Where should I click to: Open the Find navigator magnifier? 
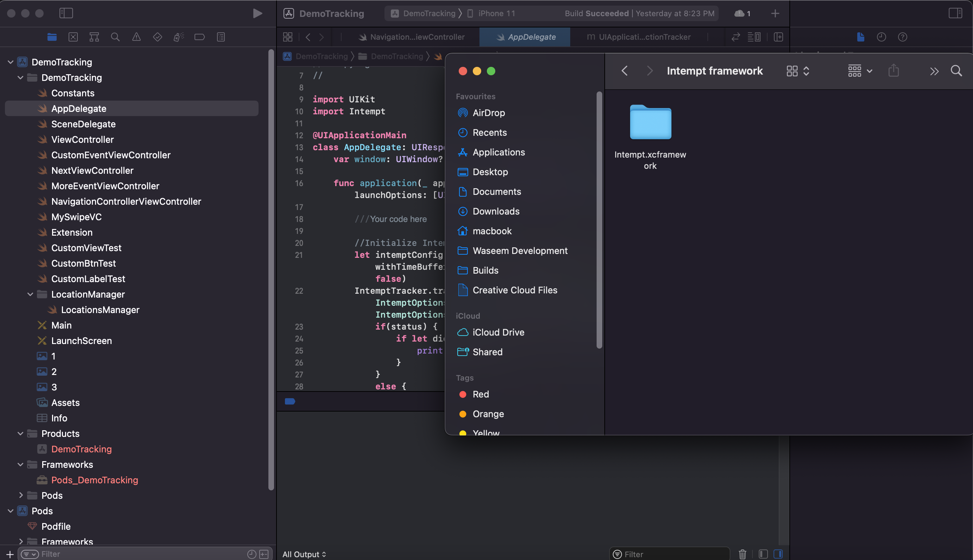[x=115, y=37]
